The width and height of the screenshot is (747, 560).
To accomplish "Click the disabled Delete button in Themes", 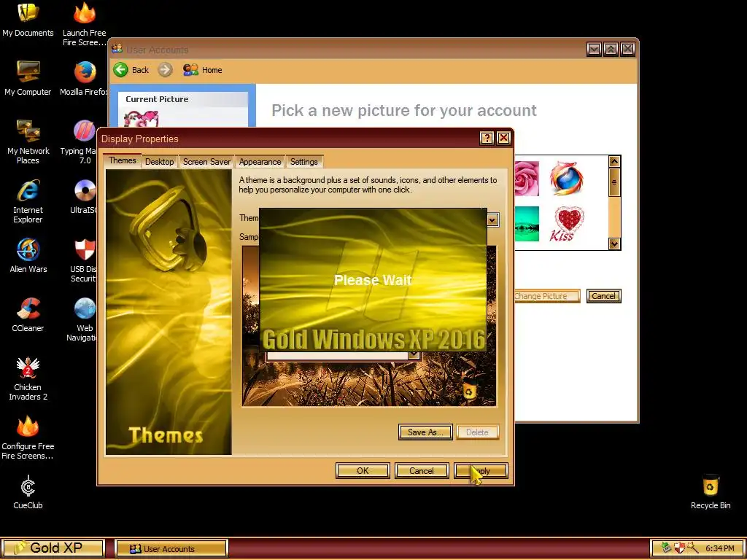I will pyautogui.click(x=477, y=432).
